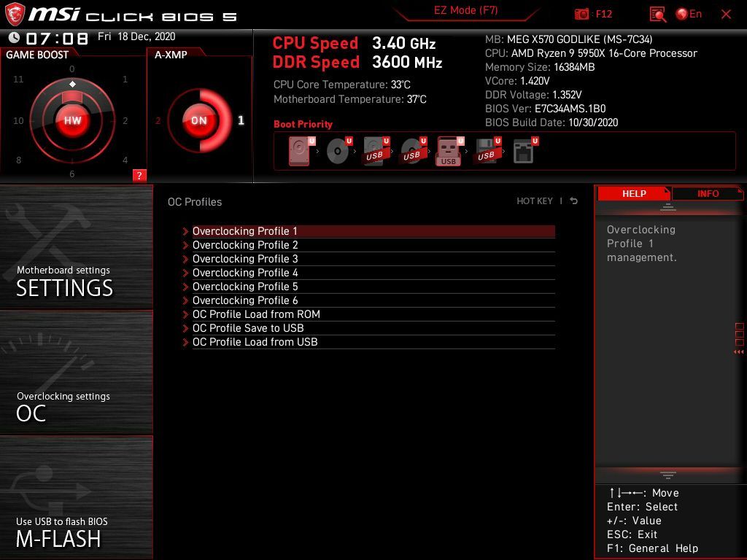
Task: Select A-XMP profile 2
Action: coord(158,121)
